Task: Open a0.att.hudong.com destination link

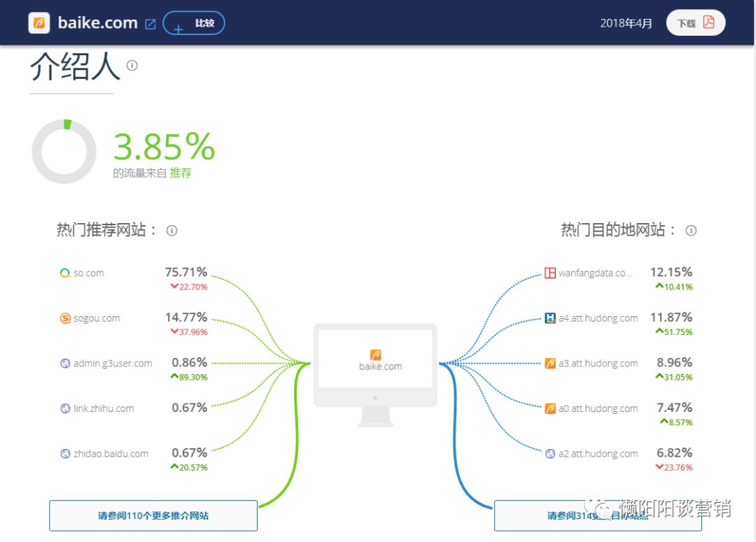Action: (x=598, y=408)
